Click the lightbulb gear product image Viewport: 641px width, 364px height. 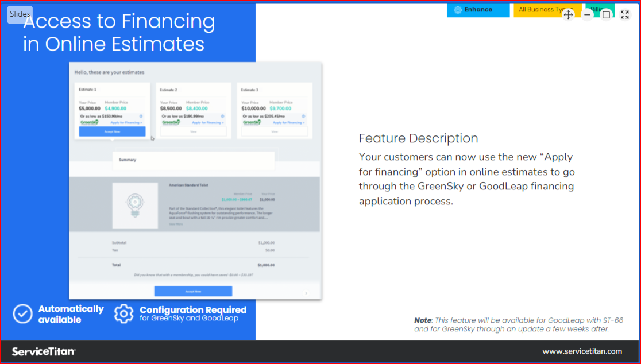(x=135, y=206)
